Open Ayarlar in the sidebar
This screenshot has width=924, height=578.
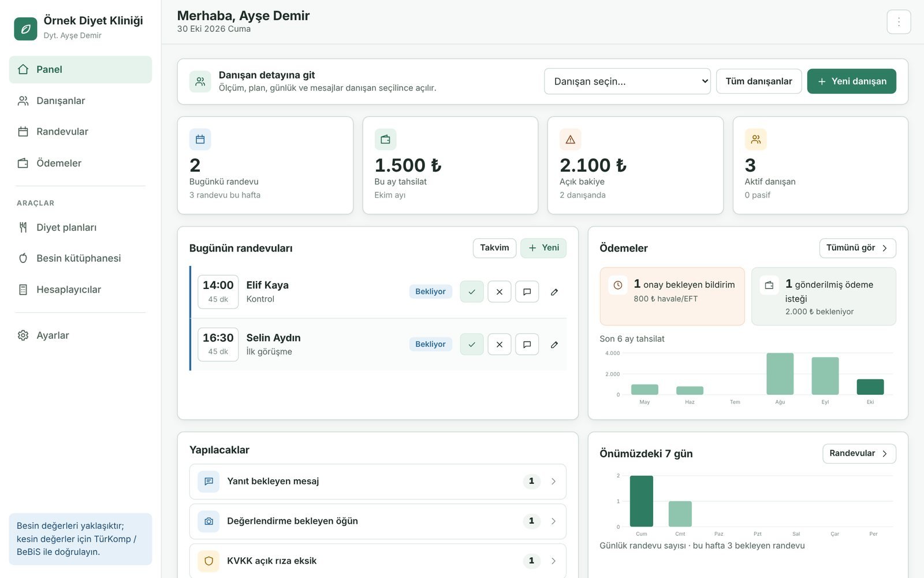[x=80, y=335]
